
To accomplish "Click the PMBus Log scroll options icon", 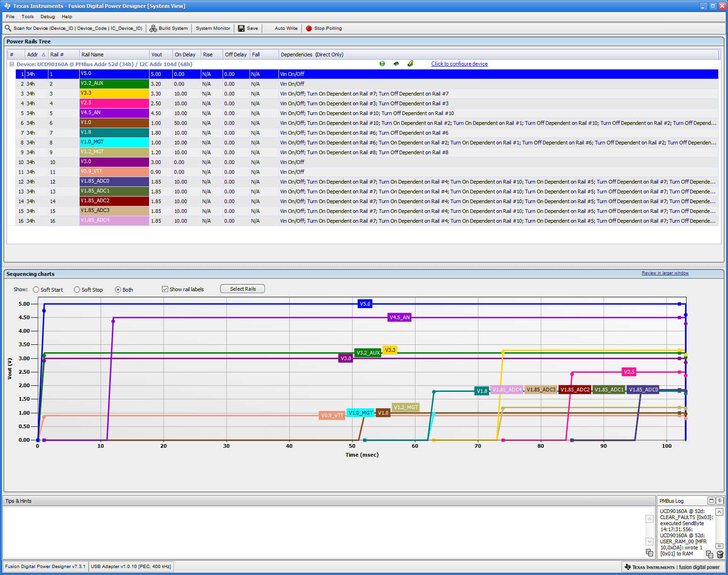I will [720, 546].
